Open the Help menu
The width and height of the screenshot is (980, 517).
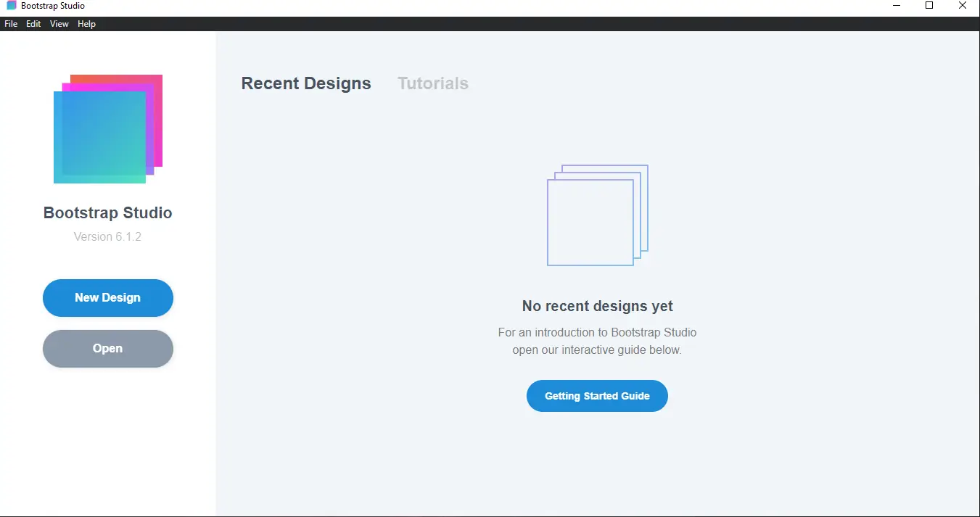[86, 24]
